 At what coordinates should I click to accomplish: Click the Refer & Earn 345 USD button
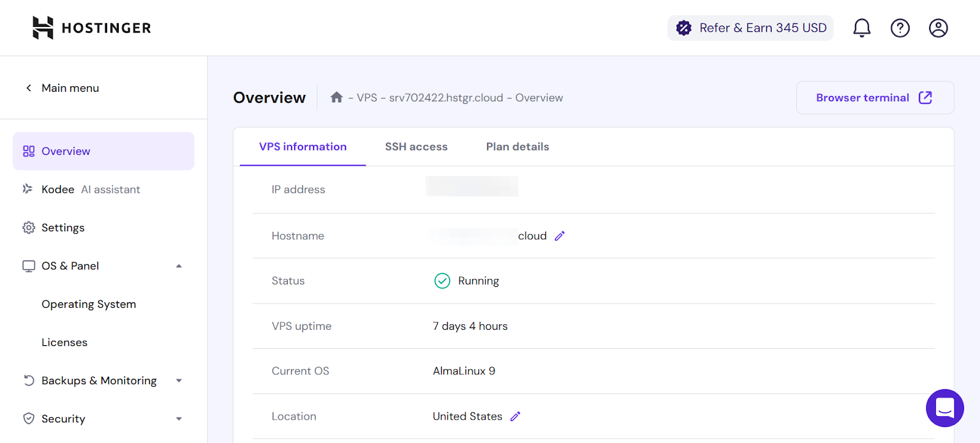(x=750, y=28)
